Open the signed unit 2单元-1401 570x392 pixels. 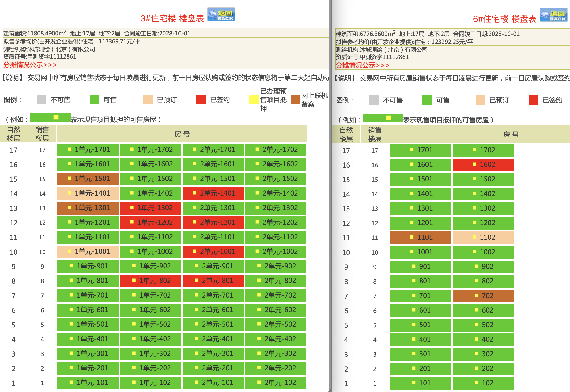click(213, 193)
